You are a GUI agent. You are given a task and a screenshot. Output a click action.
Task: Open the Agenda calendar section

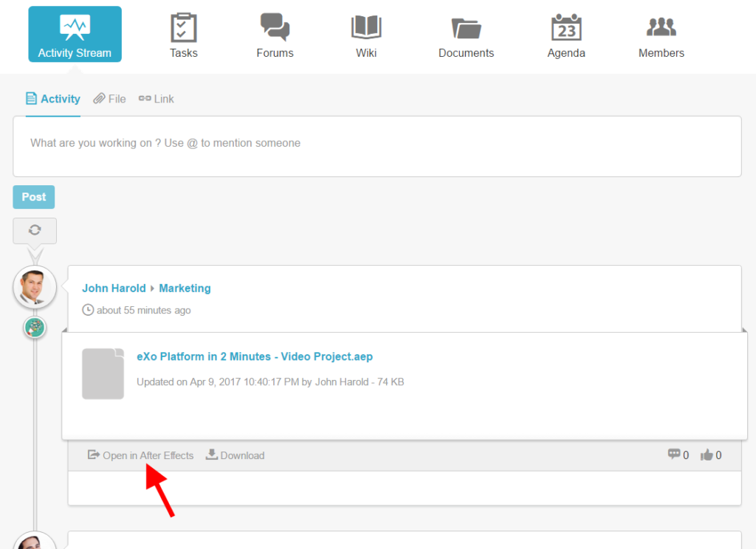(x=566, y=36)
